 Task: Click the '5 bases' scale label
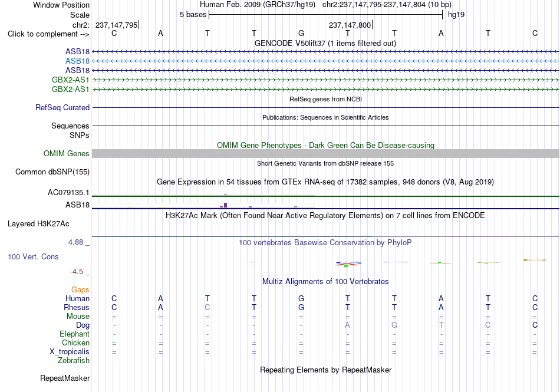tap(193, 15)
